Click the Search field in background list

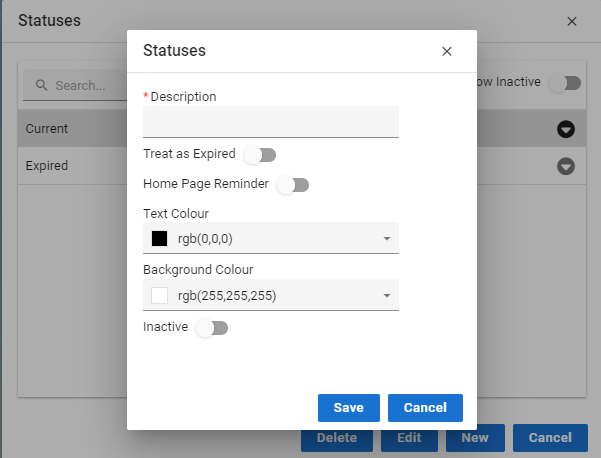click(x=75, y=85)
